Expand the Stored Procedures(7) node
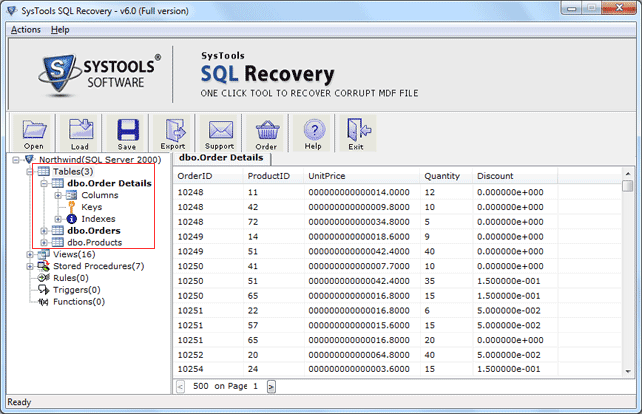642x414 pixels. (30, 267)
